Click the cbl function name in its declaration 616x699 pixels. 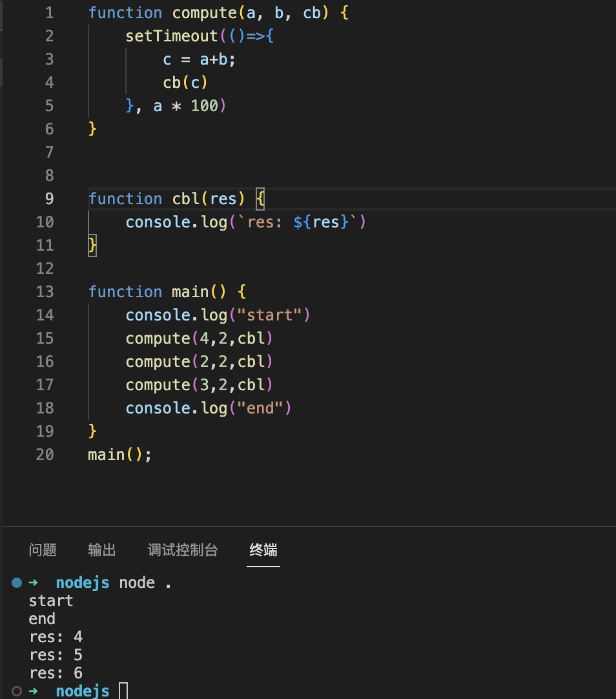coord(185,199)
